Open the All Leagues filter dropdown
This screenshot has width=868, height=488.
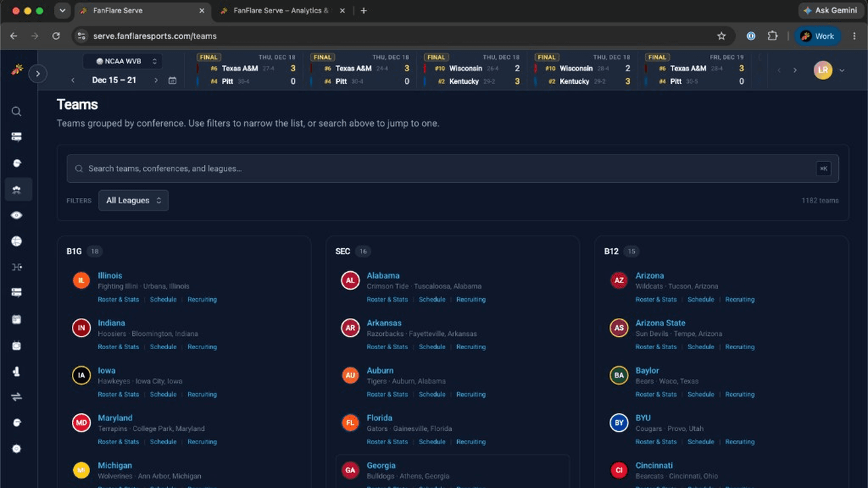point(134,201)
